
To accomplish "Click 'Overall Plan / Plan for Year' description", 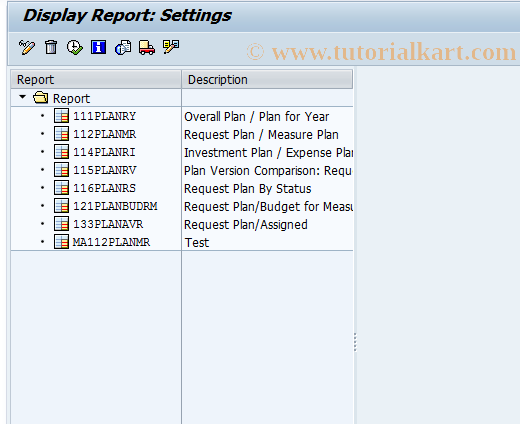I will point(257,117).
